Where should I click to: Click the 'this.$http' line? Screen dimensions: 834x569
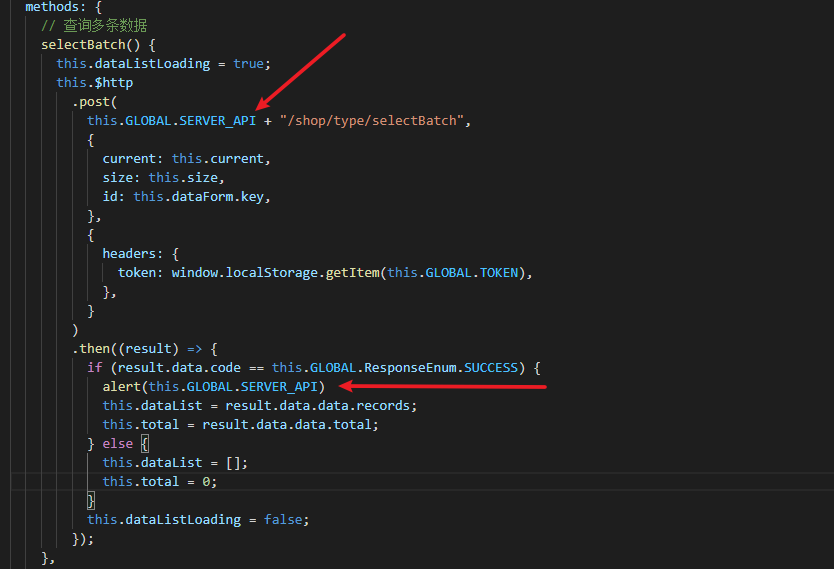click(95, 83)
